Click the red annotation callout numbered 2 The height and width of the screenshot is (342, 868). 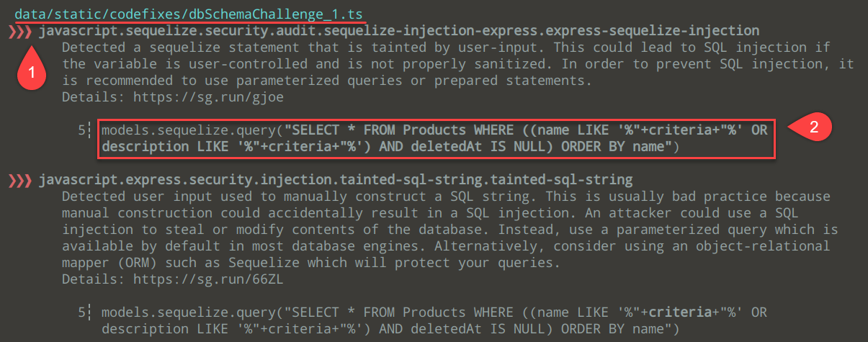click(x=810, y=127)
